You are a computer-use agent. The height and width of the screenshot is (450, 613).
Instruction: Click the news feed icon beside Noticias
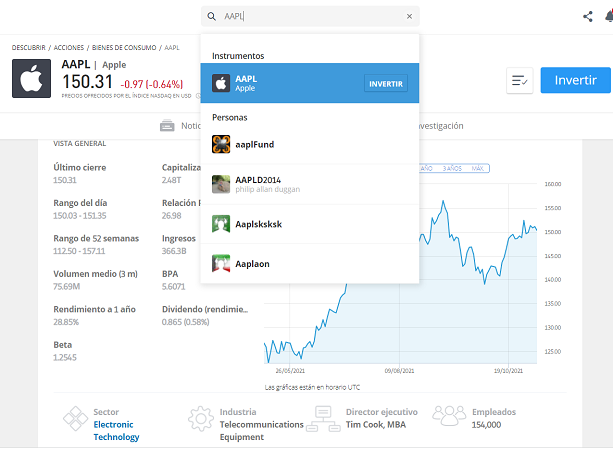167,125
